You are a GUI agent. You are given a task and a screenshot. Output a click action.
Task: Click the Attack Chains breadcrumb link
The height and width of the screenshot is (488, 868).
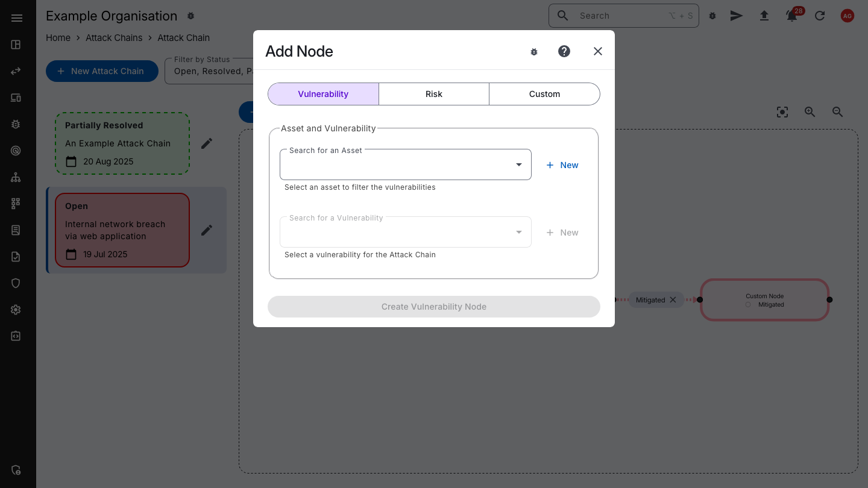pyautogui.click(x=114, y=37)
